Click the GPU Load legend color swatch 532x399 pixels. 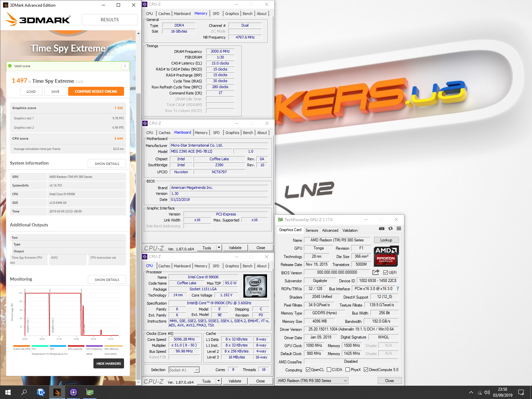[76, 346]
